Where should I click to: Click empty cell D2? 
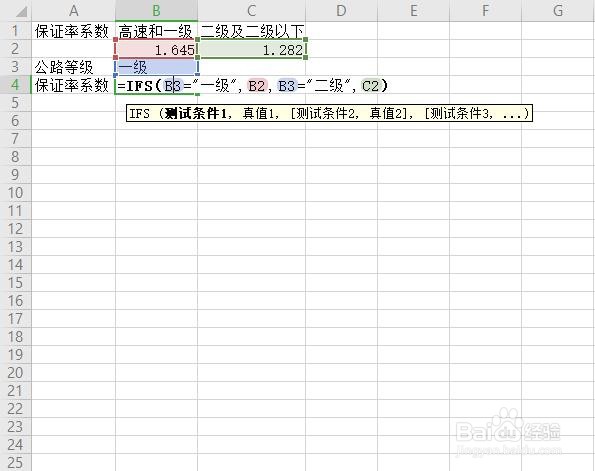pos(341,49)
